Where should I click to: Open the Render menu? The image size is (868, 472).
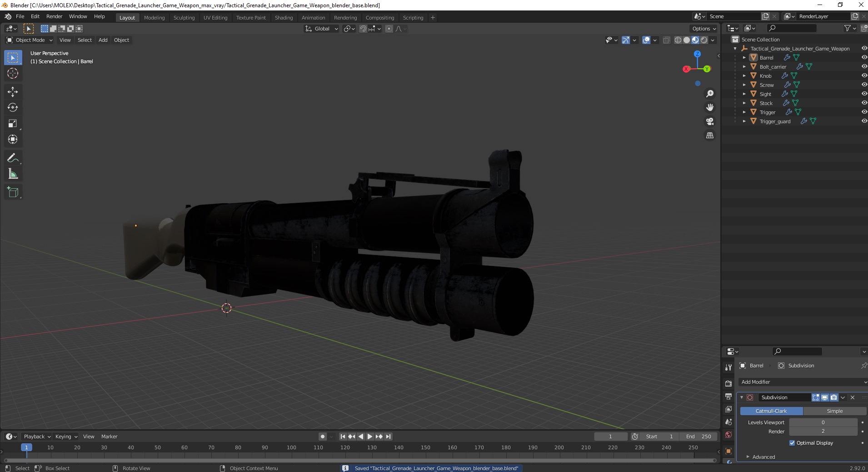pyautogui.click(x=54, y=16)
